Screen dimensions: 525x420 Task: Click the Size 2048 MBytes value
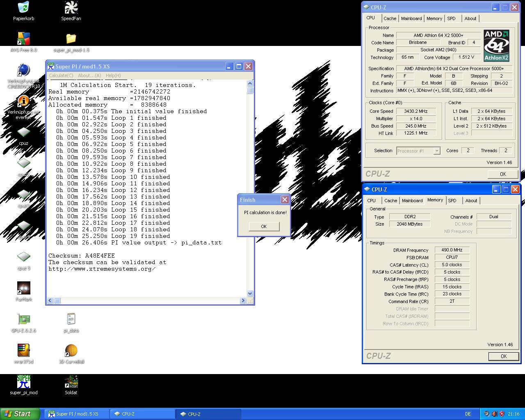pyautogui.click(x=410, y=224)
